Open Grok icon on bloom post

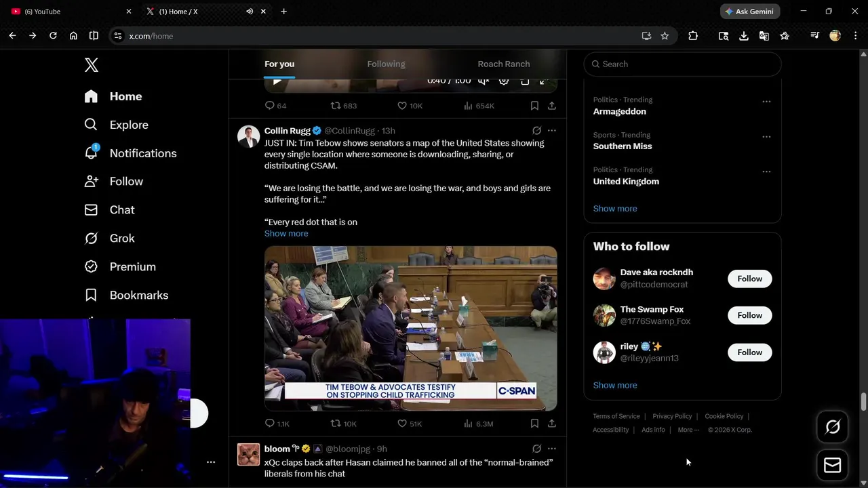tap(536, 449)
